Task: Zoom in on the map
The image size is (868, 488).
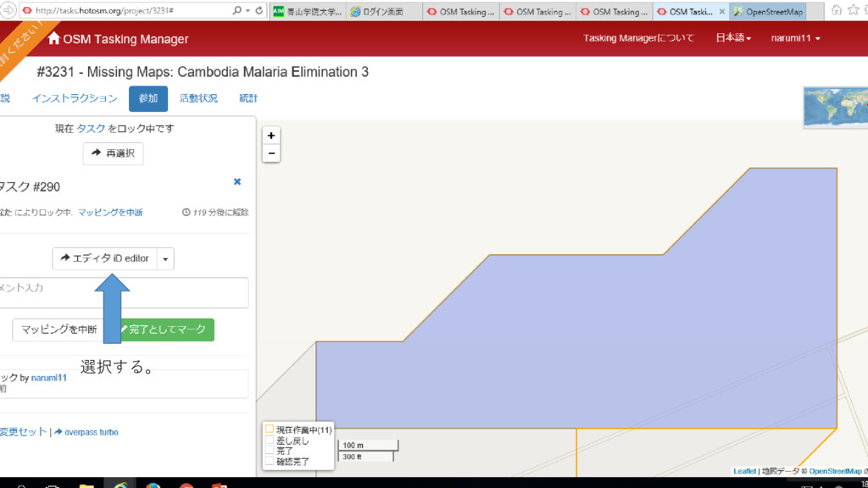Action: [x=271, y=136]
